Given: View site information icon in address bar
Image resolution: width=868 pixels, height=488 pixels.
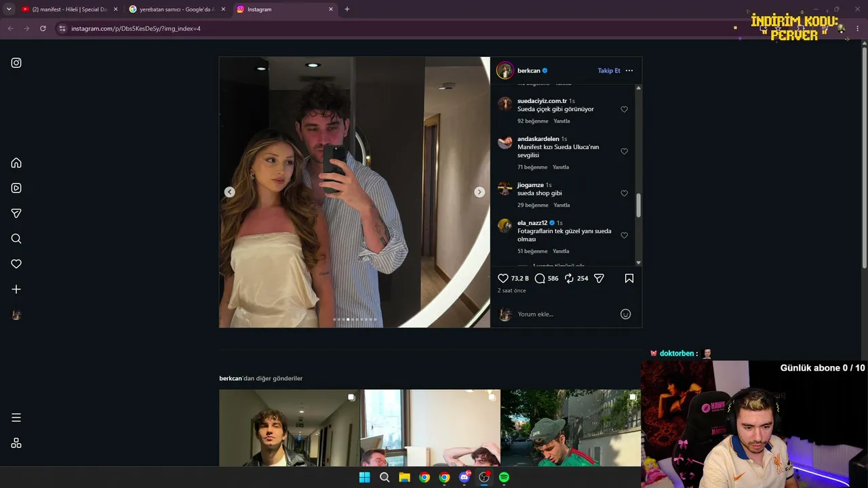Looking at the screenshot, I should 62,28.
